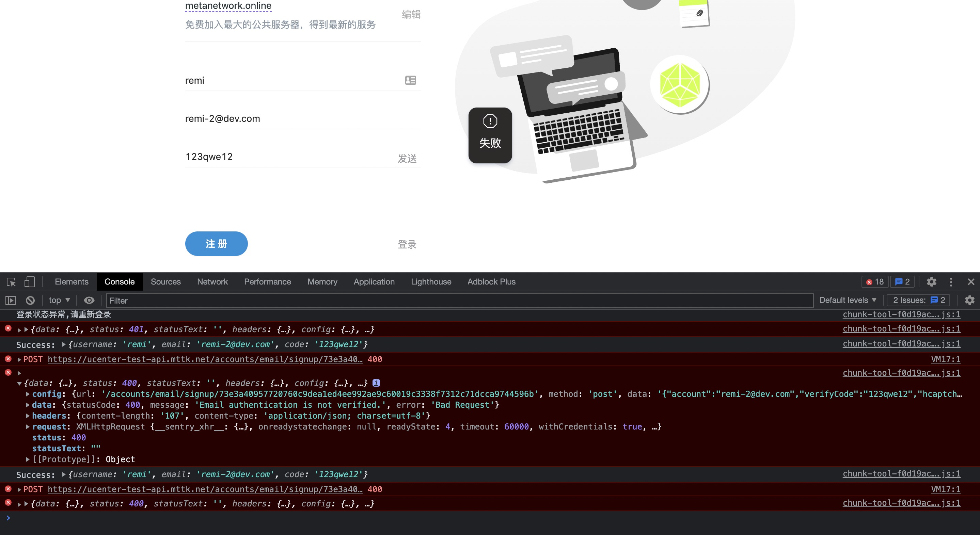Click 编辑 to edit the server
The width and height of the screenshot is (980, 535).
[411, 14]
